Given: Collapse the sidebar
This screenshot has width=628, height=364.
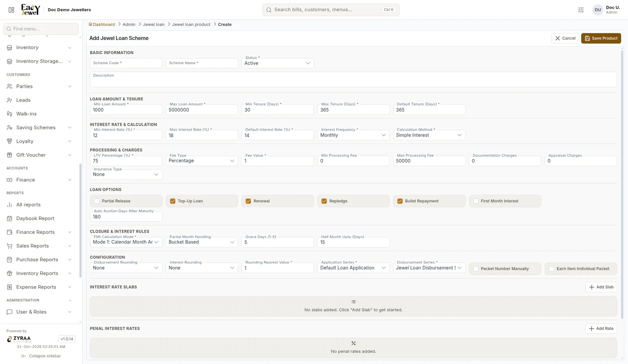Looking at the screenshot, I should point(41,356).
